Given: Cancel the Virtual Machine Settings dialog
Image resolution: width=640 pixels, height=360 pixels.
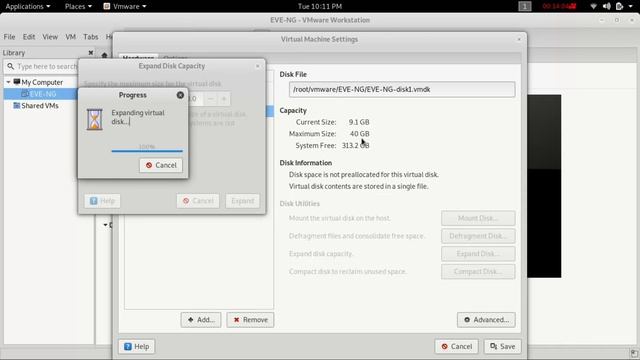Looking at the screenshot, I should [x=456, y=347].
